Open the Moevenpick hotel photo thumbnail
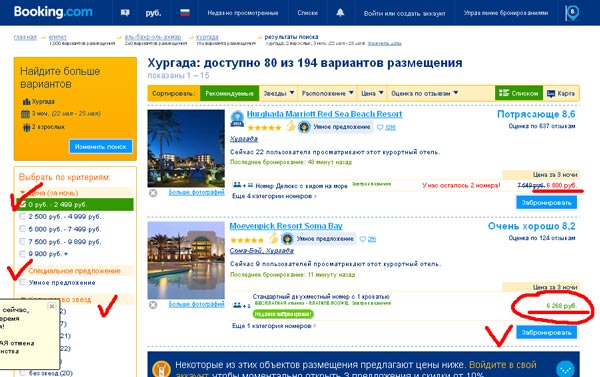 (x=186, y=260)
